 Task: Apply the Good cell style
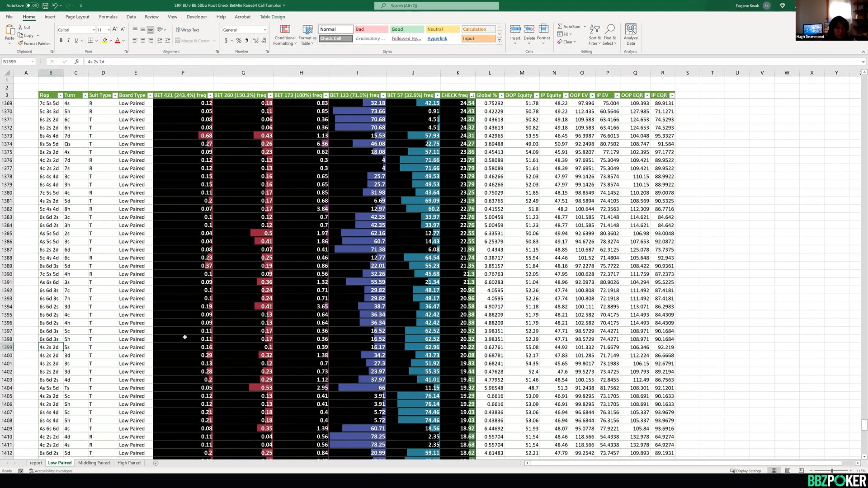click(407, 29)
